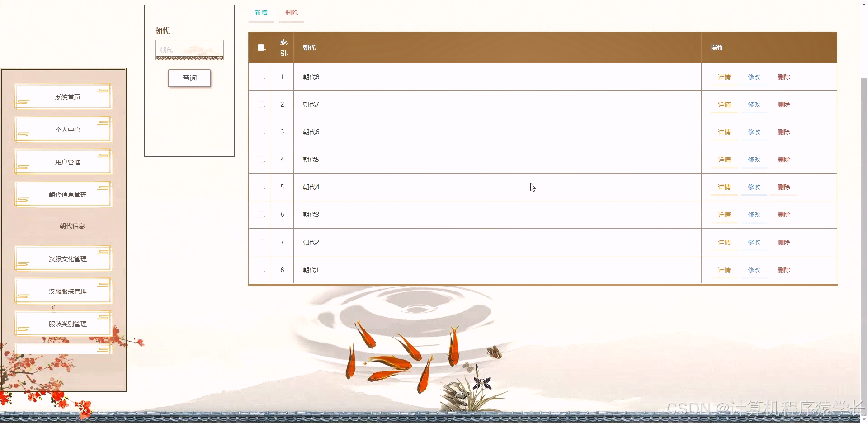Click 修改 for 朝代3
Screen dimensions: 868x423
[754, 215]
